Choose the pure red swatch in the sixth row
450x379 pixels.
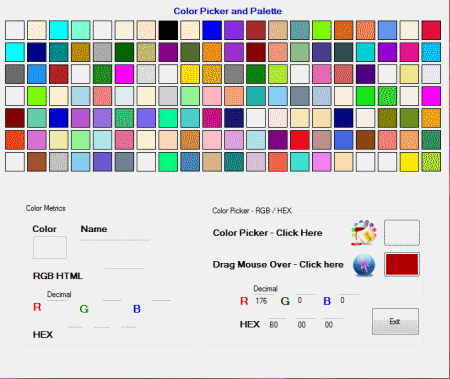(300, 140)
